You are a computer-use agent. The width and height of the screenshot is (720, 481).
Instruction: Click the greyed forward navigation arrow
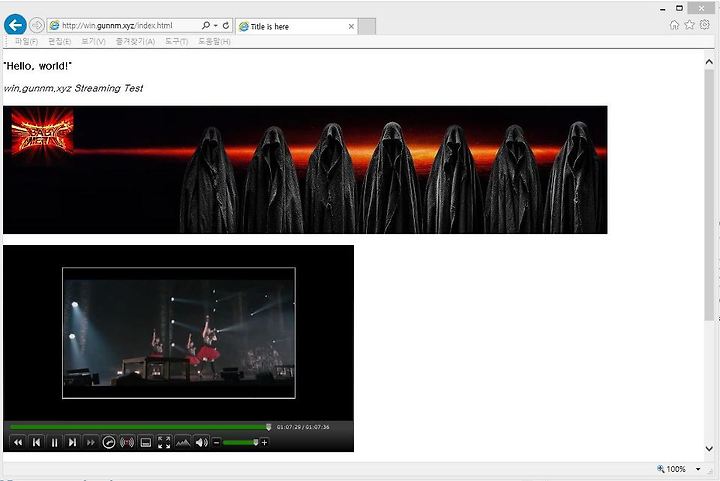[37, 25]
